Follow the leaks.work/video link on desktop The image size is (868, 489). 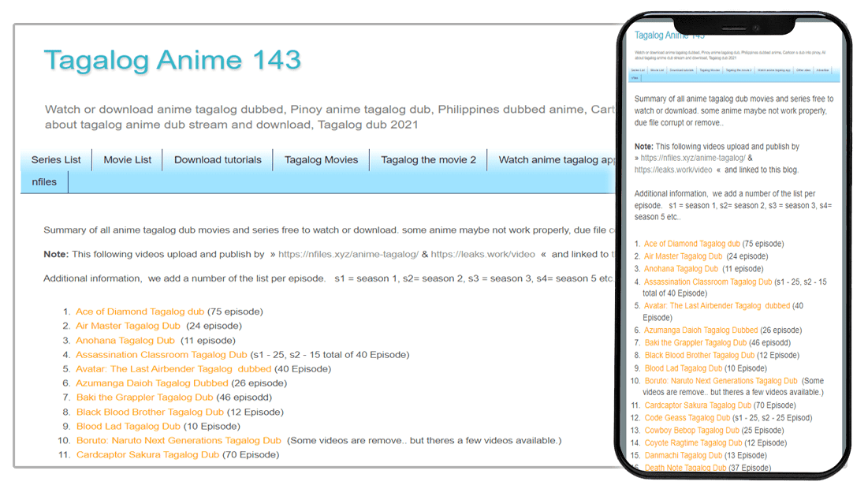(x=482, y=254)
